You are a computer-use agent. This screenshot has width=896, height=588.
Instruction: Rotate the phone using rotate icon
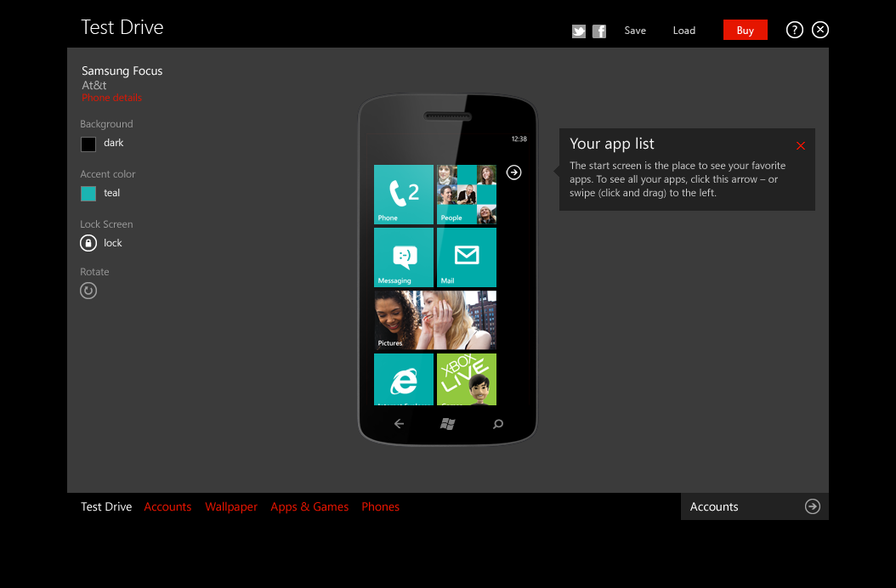coord(88,291)
